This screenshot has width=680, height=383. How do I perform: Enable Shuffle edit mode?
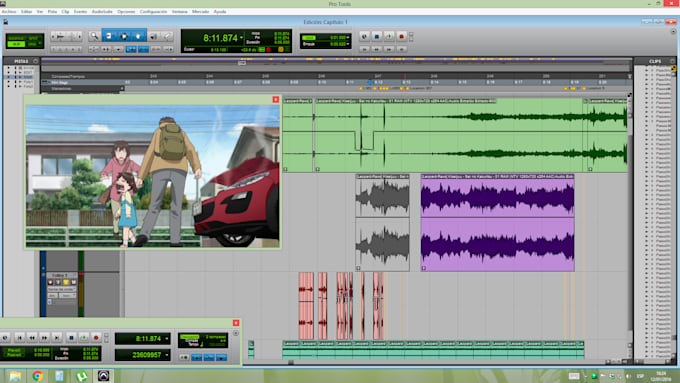coord(16,39)
